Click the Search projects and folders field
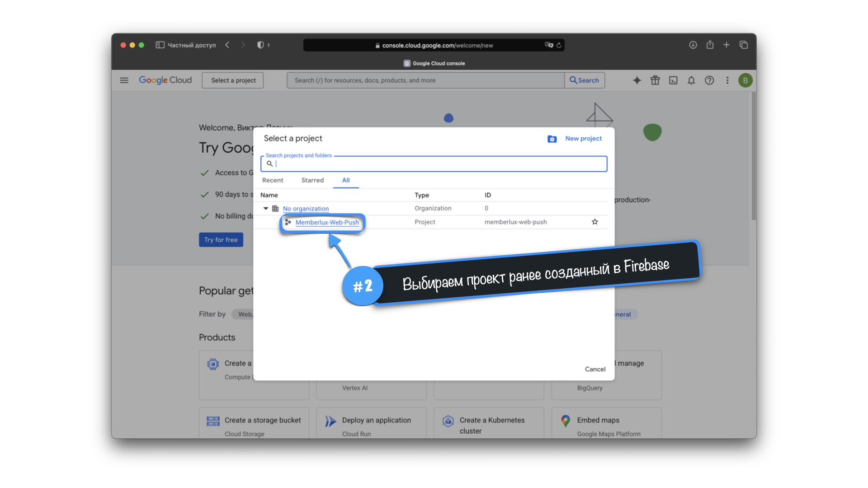Viewport: 868px width, 488px height. click(x=434, y=164)
